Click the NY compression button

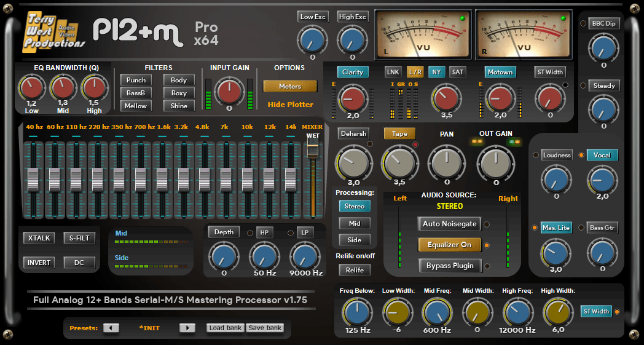[436, 72]
